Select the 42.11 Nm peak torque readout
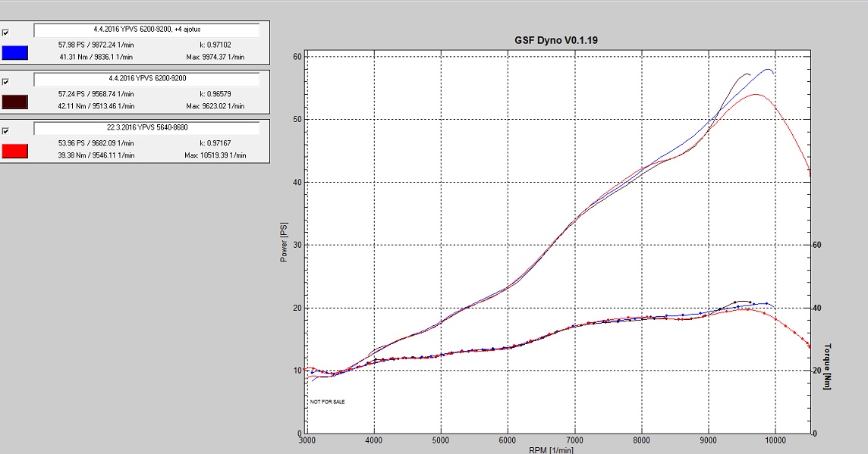868x454 pixels. pos(96,106)
